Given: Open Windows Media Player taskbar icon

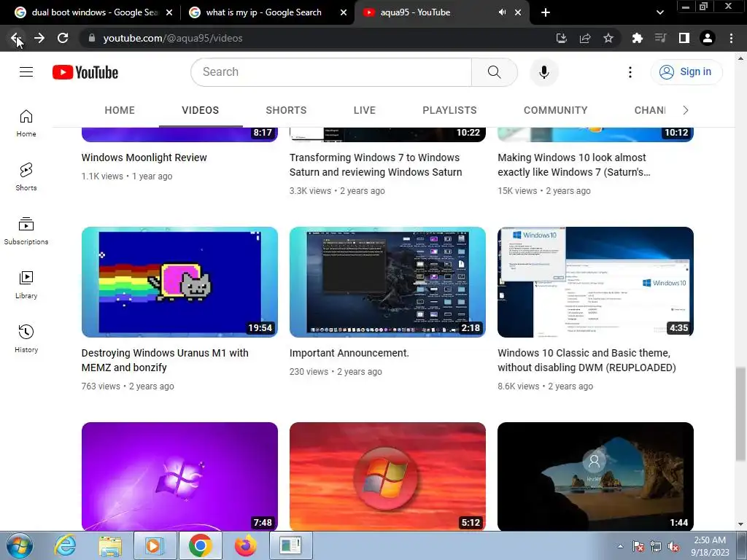Looking at the screenshot, I should coord(155,545).
